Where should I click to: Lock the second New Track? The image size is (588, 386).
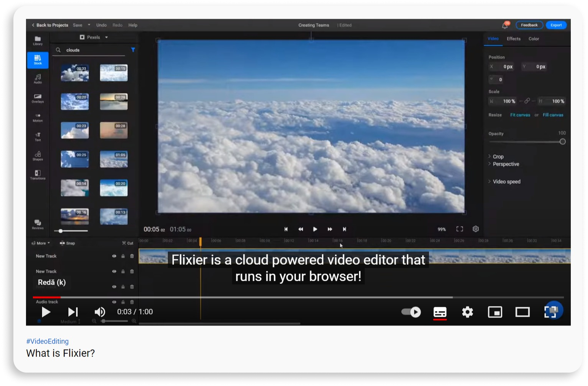[x=123, y=271]
